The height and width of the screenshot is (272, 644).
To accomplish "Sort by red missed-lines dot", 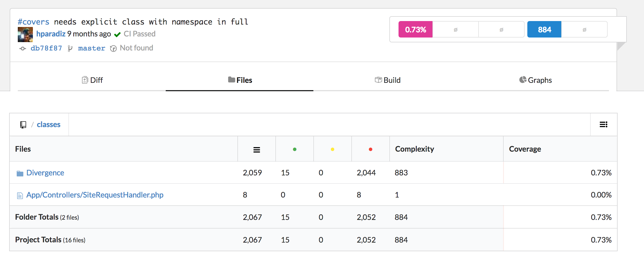I will point(371,149).
